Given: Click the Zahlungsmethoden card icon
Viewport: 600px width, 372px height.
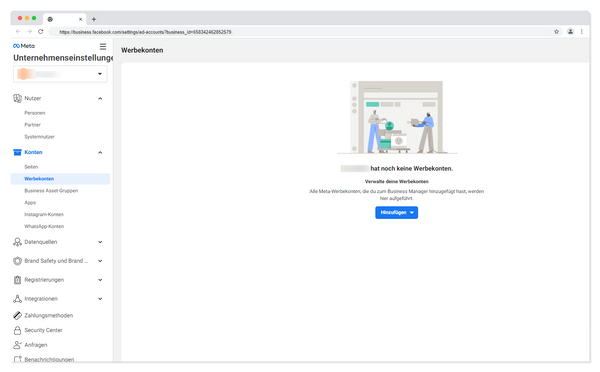Looking at the screenshot, I should click(x=17, y=315).
